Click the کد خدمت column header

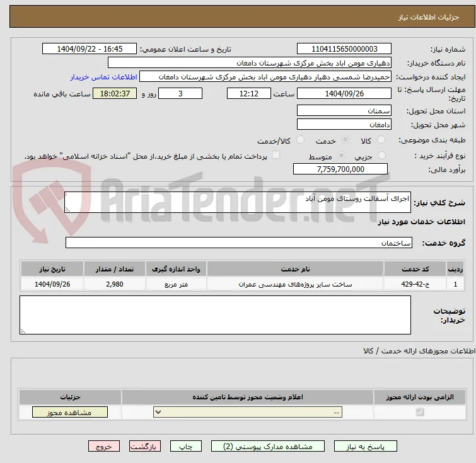point(415,269)
